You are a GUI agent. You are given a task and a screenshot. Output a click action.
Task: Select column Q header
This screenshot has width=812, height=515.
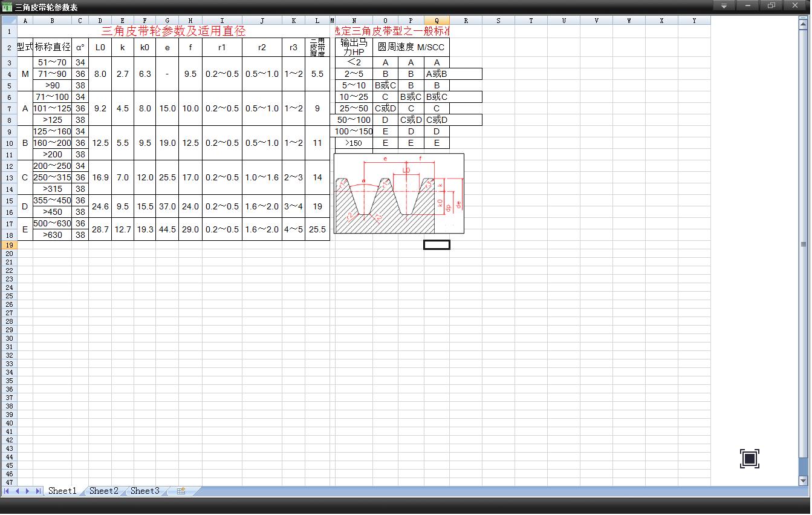(x=437, y=21)
